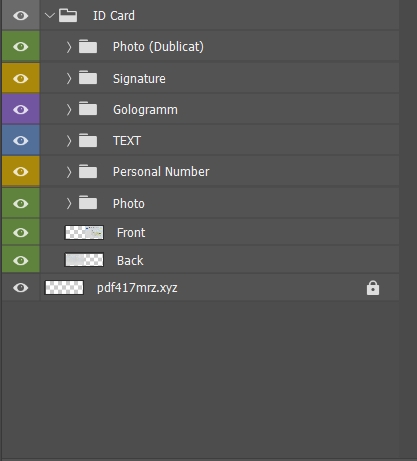Click the Back layer thumbnail
Image resolution: width=417 pixels, height=461 pixels.
point(84,260)
